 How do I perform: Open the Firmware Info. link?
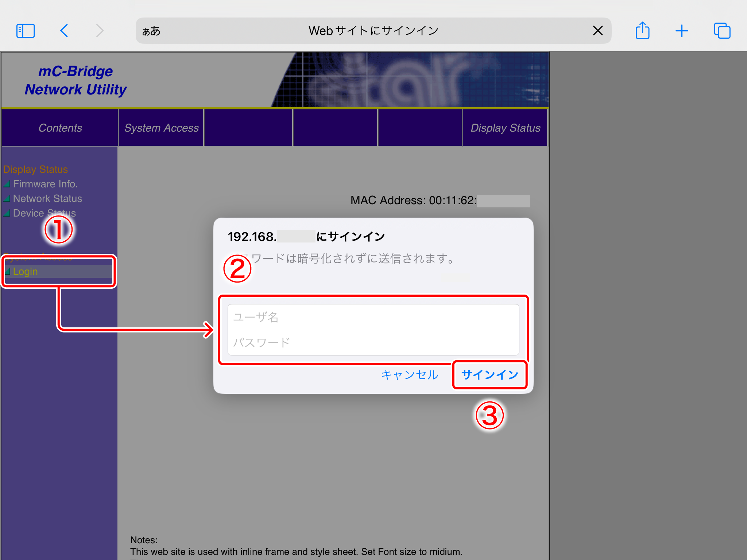point(45,184)
